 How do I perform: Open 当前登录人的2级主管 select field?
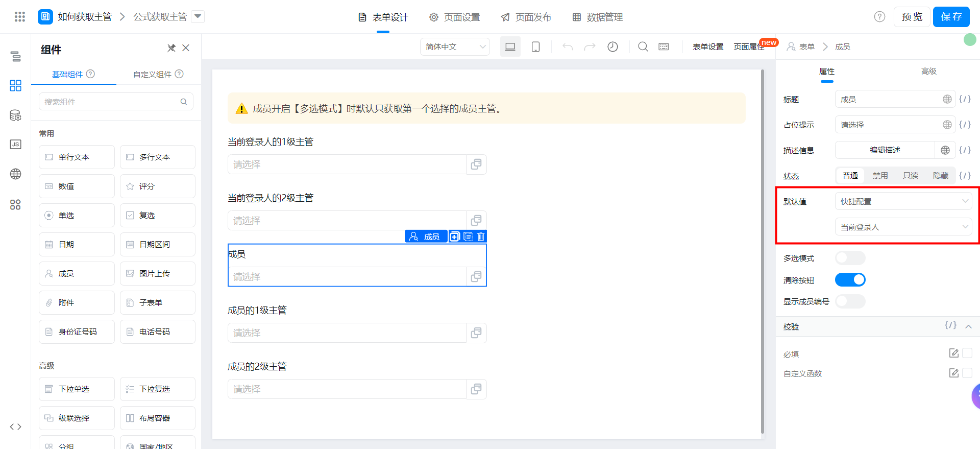pyautogui.click(x=347, y=221)
